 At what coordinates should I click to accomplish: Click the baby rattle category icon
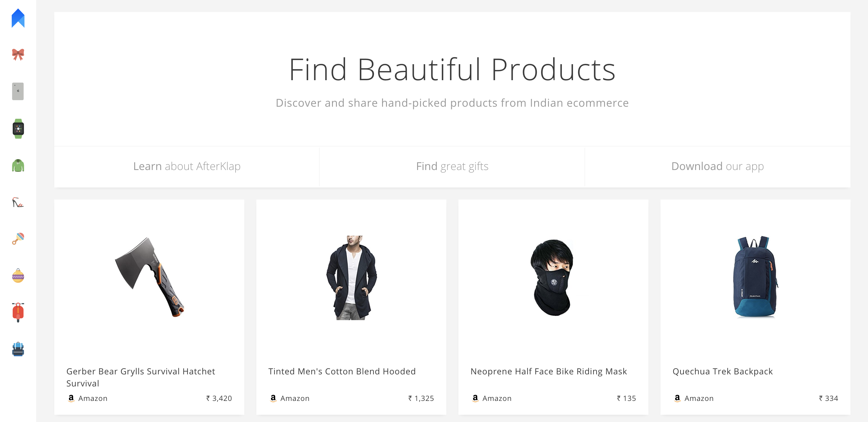(18, 239)
